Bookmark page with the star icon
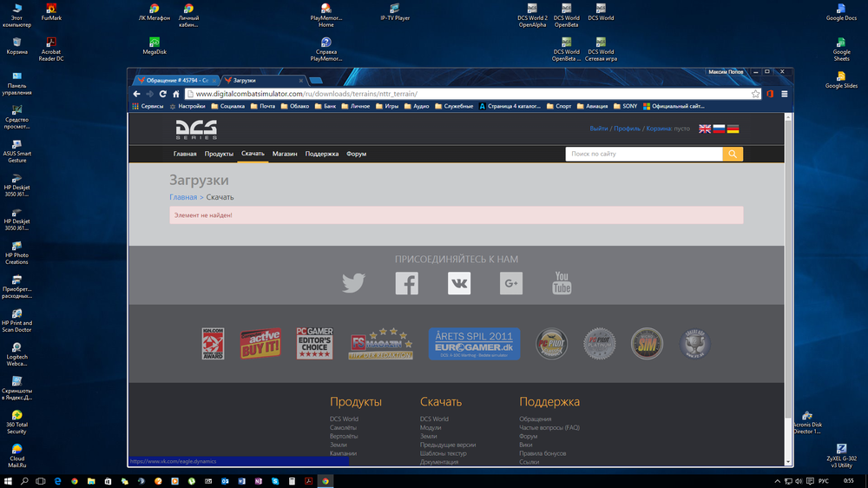Screen dimensions: 868x488 click(756, 94)
